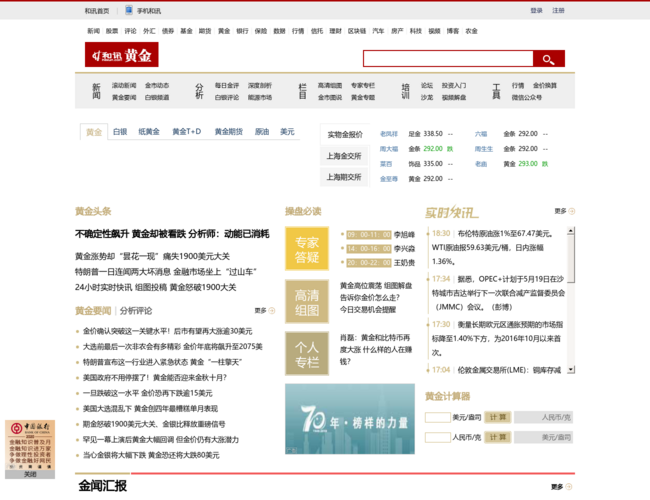Switch to the 分析评论 tab
The width and height of the screenshot is (650, 500).
[136, 311]
